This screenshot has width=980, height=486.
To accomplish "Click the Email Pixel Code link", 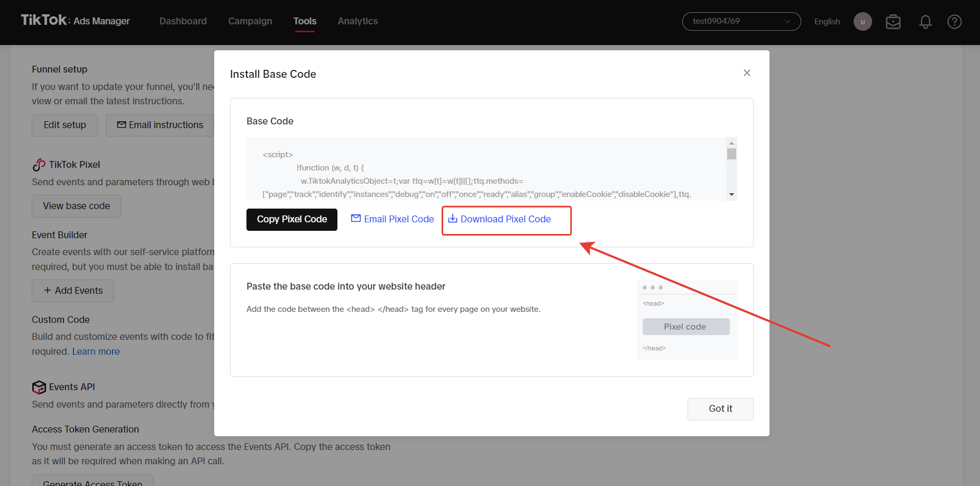I will pos(392,219).
